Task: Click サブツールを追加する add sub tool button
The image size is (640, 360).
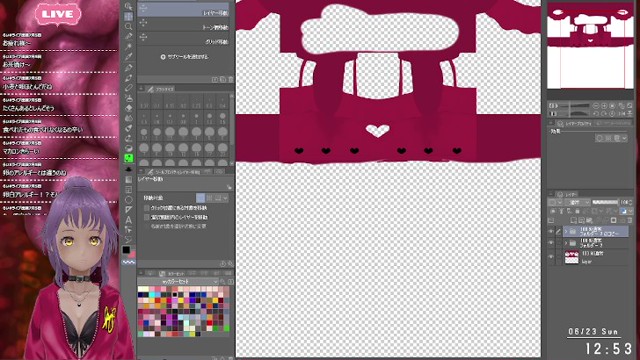Action: tap(184, 57)
